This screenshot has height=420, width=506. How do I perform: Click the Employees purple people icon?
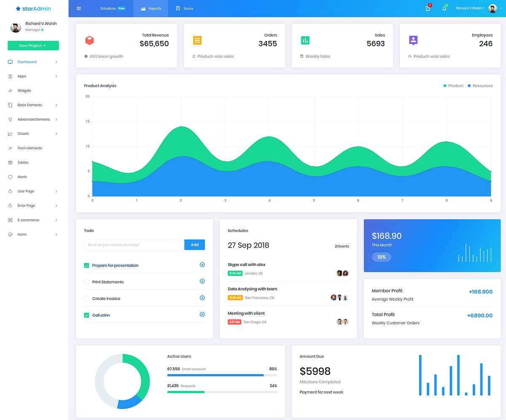[413, 40]
